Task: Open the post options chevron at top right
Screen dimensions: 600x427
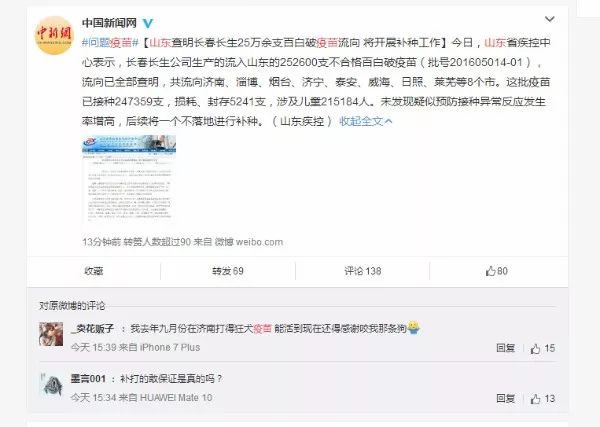Action: pos(549,19)
